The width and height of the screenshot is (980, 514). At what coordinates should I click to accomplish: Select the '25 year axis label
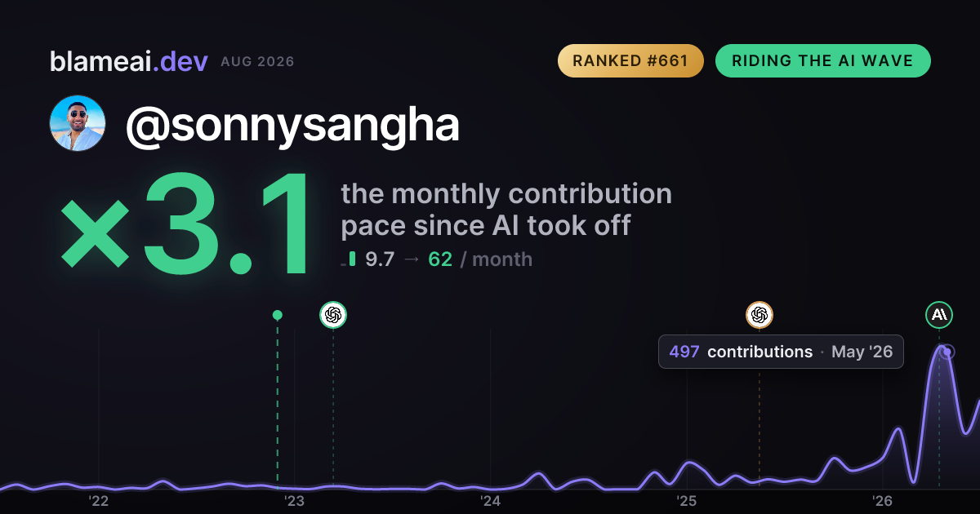tap(686, 501)
